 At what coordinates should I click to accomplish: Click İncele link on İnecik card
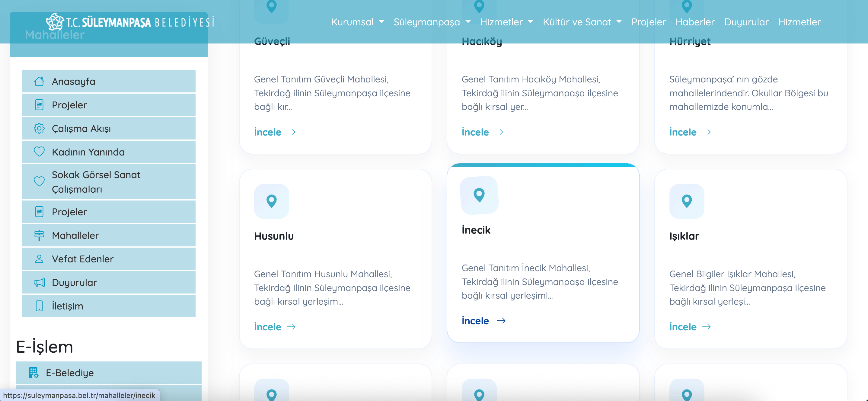click(x=475, y=321)
